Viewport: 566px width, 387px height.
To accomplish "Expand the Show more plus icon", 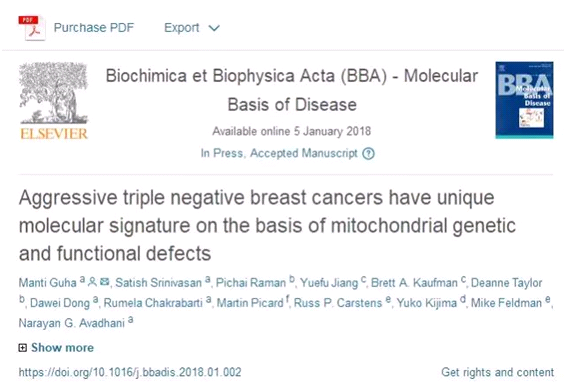I will 23,348.
